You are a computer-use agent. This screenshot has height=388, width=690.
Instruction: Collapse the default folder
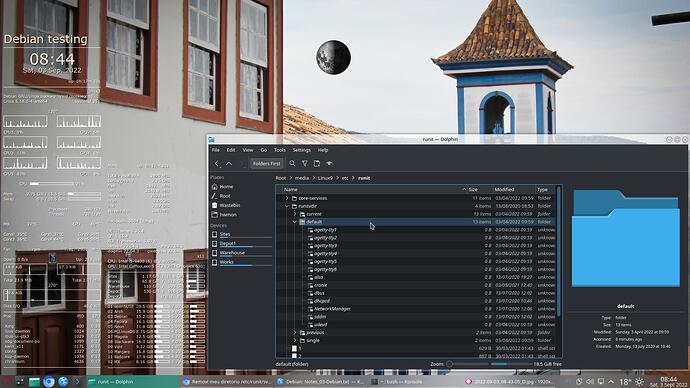295,222
